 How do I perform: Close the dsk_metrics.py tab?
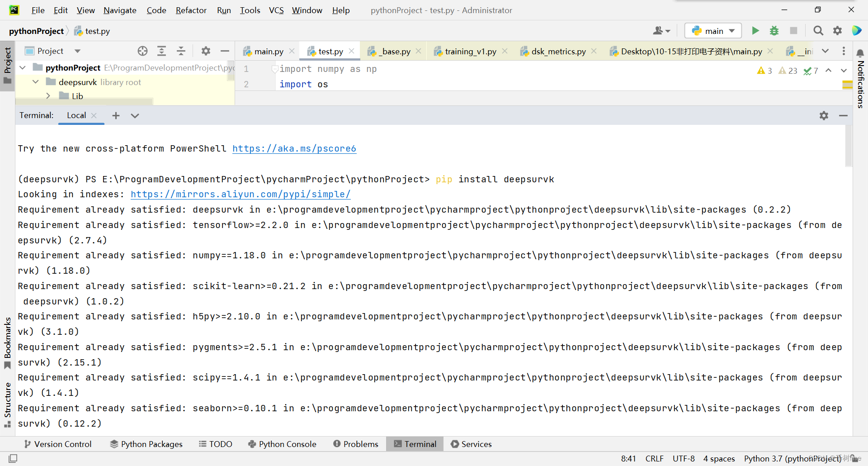(594, 51)
